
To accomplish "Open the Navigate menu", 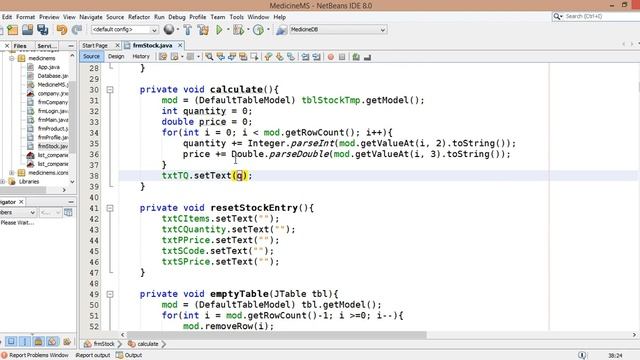I will click(91, 17).
